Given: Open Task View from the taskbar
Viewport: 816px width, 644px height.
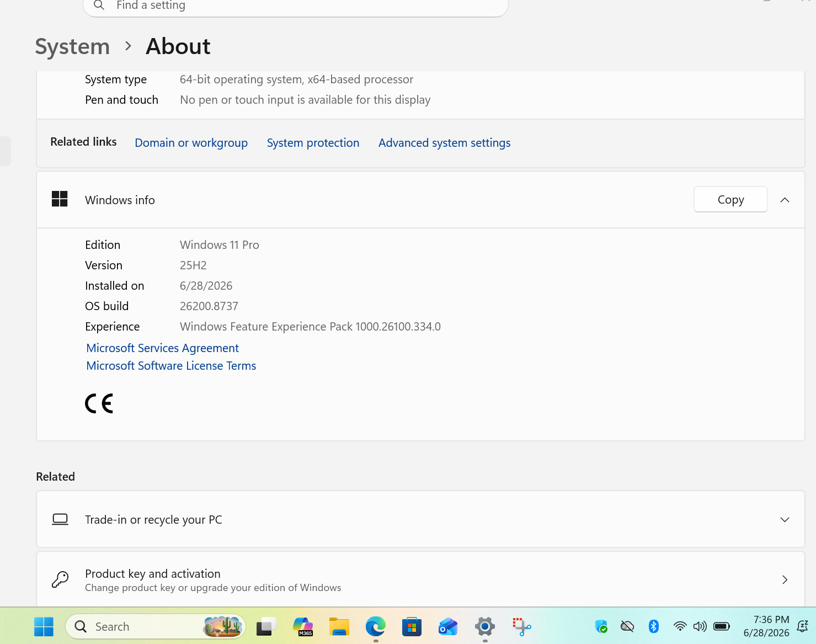Looking at the screenshot, I should [266, 626].
